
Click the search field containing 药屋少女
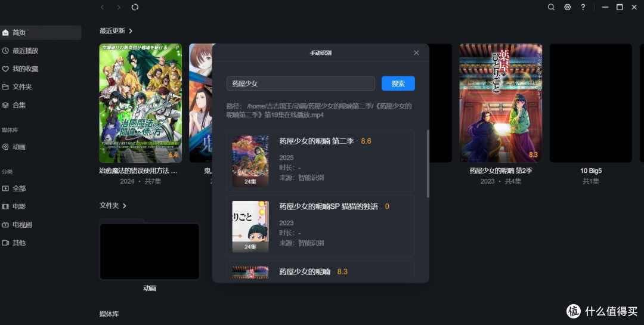click(x=301, y=83)
